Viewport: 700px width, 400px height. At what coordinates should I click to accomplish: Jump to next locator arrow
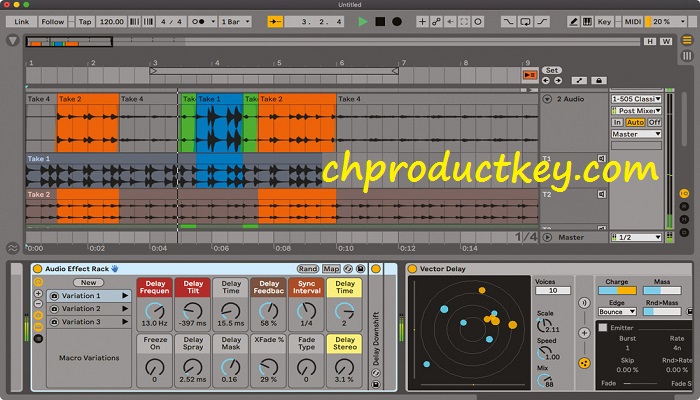[558, 81]
